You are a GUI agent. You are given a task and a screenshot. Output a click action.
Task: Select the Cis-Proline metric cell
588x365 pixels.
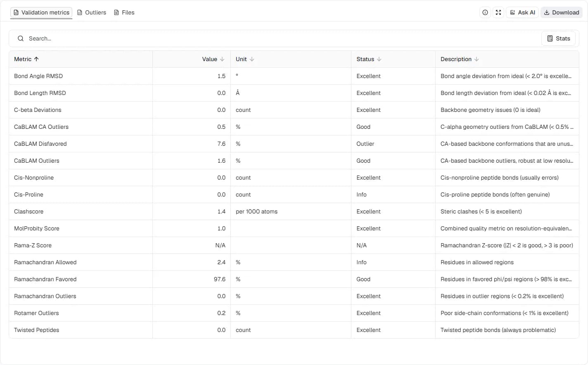click(81, 194)
